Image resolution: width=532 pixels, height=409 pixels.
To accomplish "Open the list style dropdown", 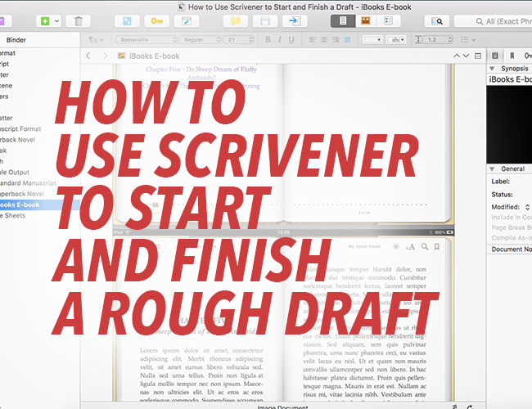I will pos(468,40).
